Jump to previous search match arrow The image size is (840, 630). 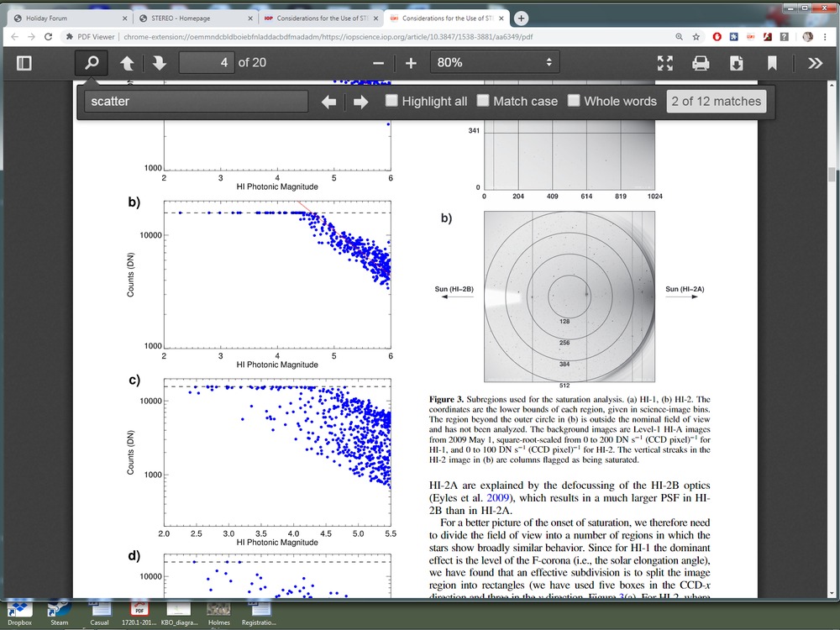point(328,102)
